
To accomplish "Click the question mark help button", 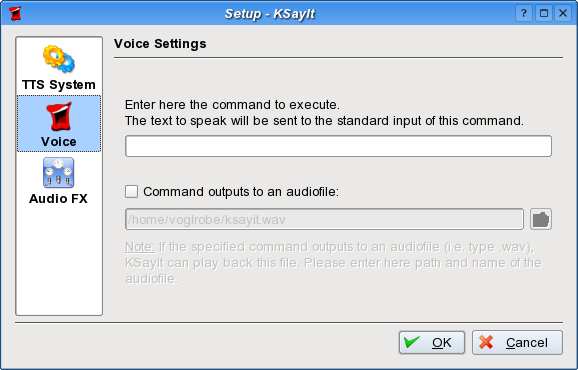I will (523, 14).
